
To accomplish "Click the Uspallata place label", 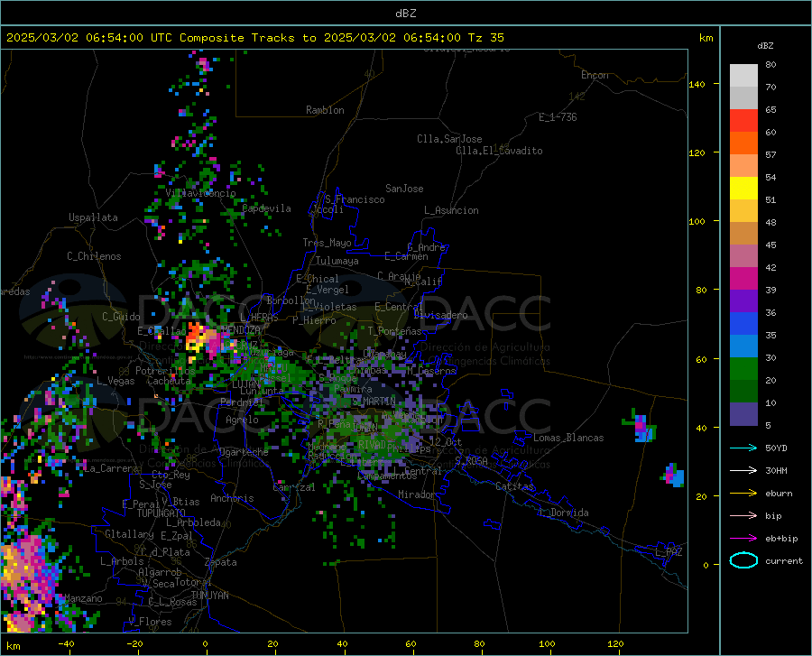I will click(93, 217).
